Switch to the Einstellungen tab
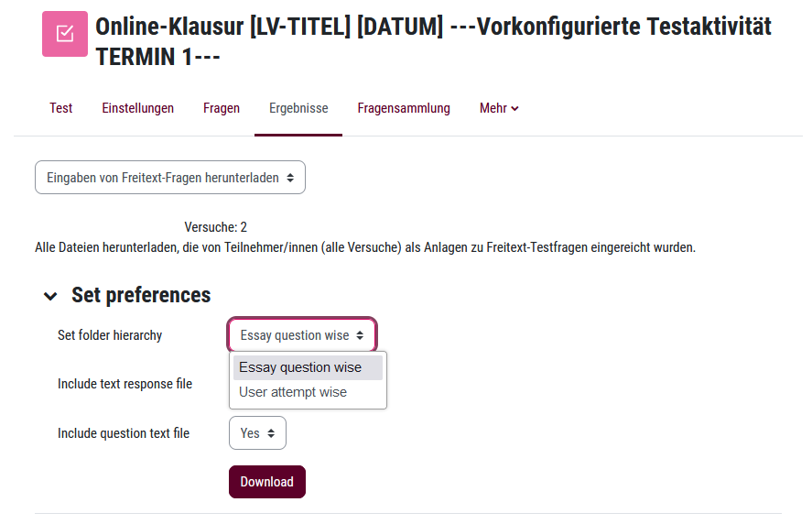 click(x=137, y=108)
